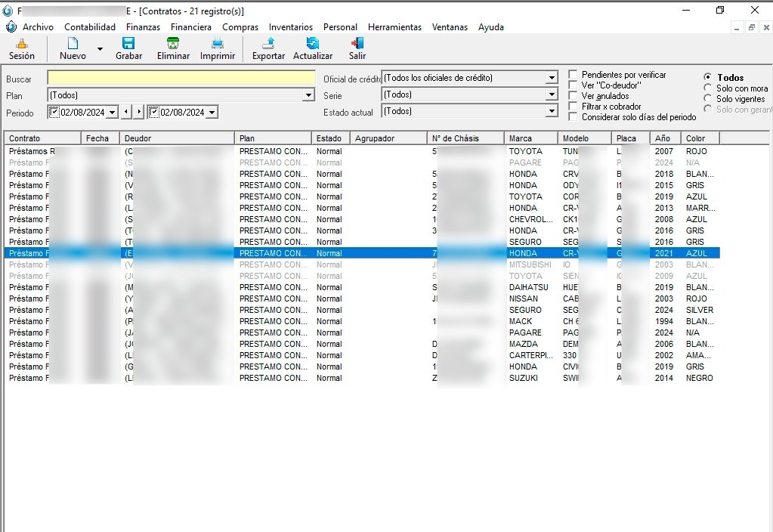The height and width of the screenshot is (532, 773).
Task: Click the Deudor column header
Action: (x=176, y=138)
